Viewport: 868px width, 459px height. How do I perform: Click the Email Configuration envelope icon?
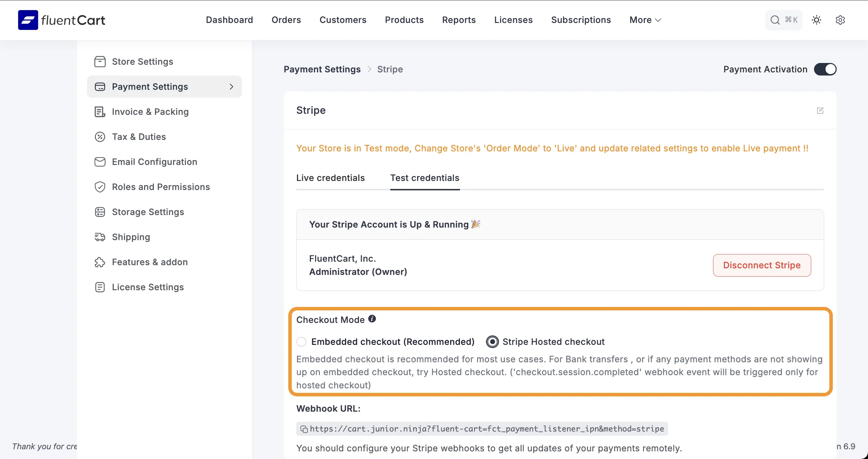coord(100,162)
